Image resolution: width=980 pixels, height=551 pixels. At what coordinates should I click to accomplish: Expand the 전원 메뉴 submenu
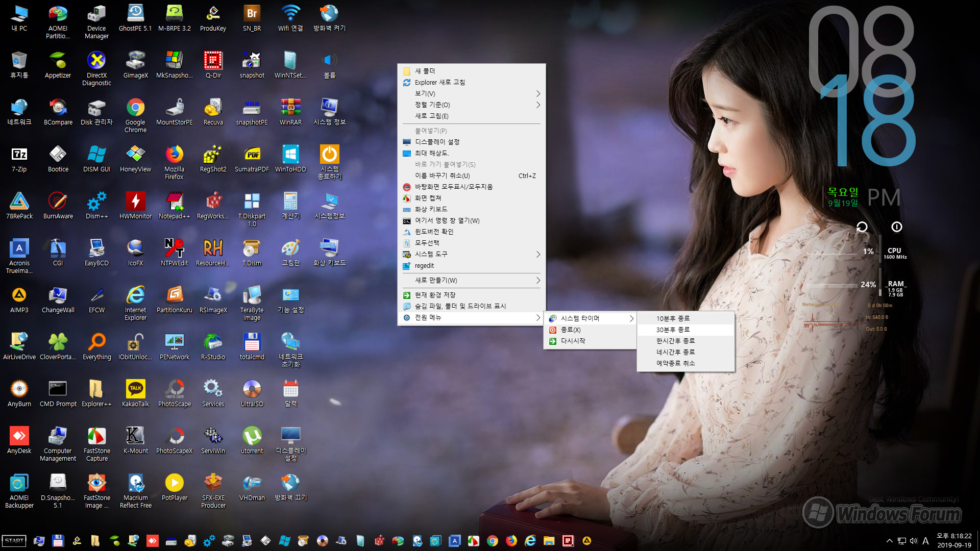coord(471,317)
